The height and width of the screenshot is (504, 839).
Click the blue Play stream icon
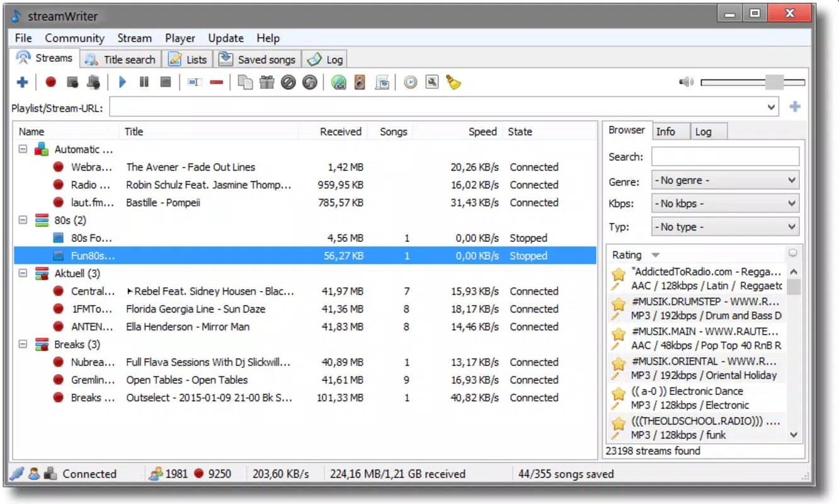click(123, 82)
